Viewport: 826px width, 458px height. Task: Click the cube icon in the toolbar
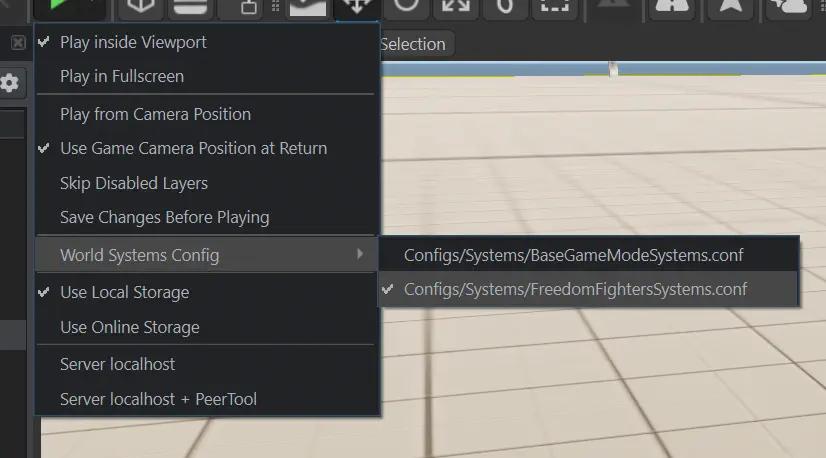(140, 6)
